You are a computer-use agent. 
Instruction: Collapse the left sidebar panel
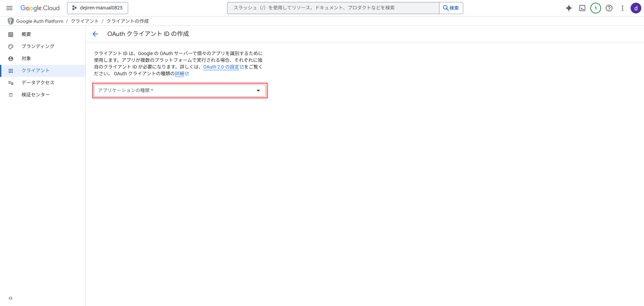pos(10,298)
